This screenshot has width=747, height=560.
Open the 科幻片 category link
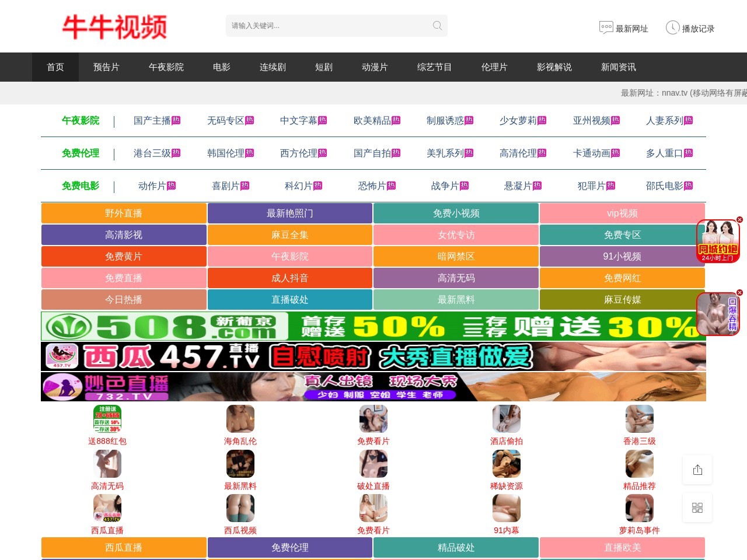tap(299, 186)
